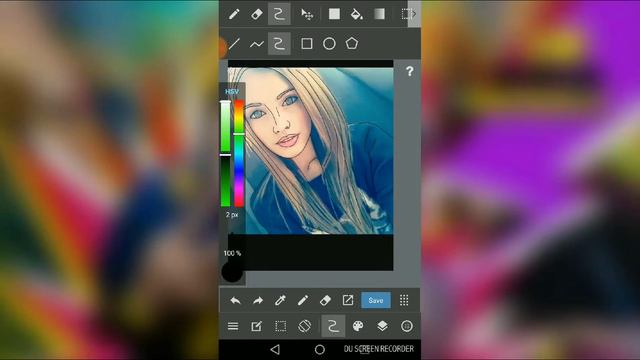Switch color mode via HSV label
Image resolution: width=640 pixels, height=360 pixels.
coord(232,91)
